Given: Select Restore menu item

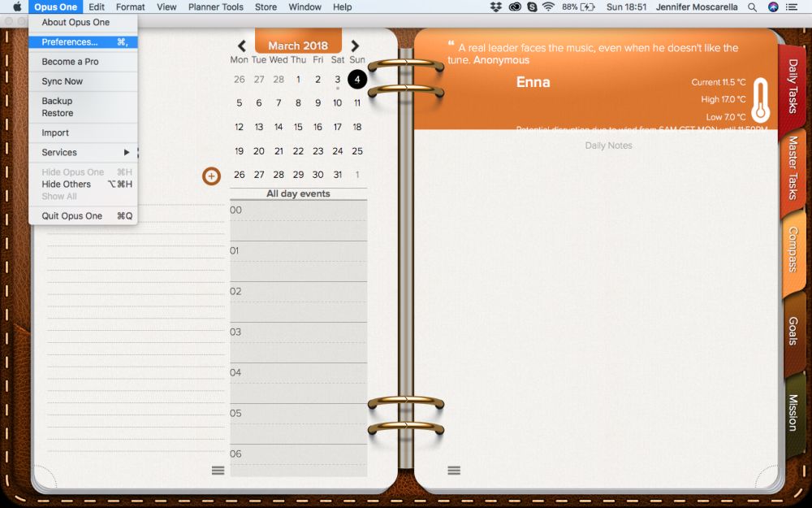Looking at the screenshot, I should pyautogui.click(x=83, y=113).
